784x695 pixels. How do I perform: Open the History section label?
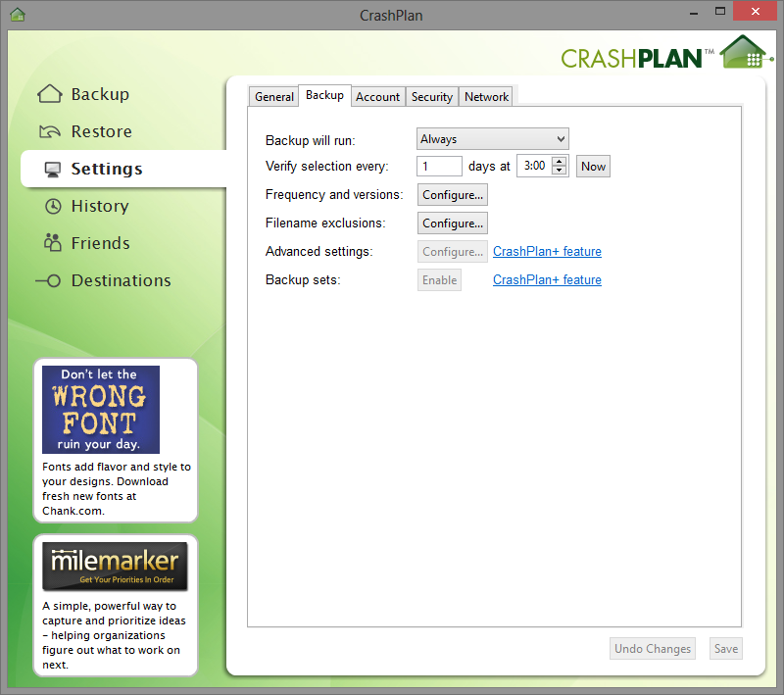(100, 206)
